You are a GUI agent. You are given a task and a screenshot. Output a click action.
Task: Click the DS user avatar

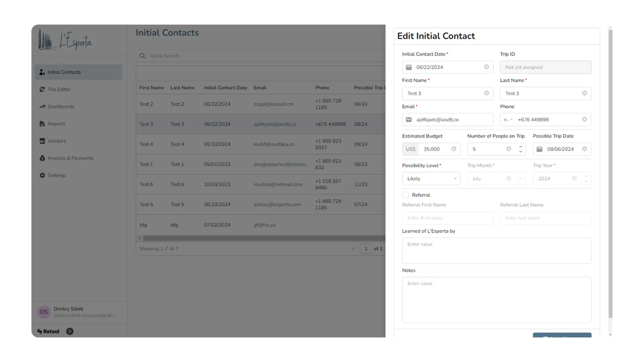click(x=44, y=312)
